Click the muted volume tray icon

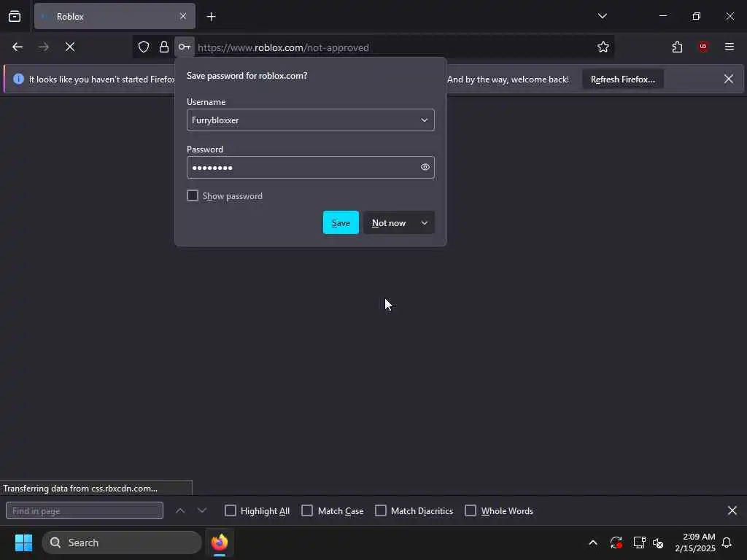[659, 542]
